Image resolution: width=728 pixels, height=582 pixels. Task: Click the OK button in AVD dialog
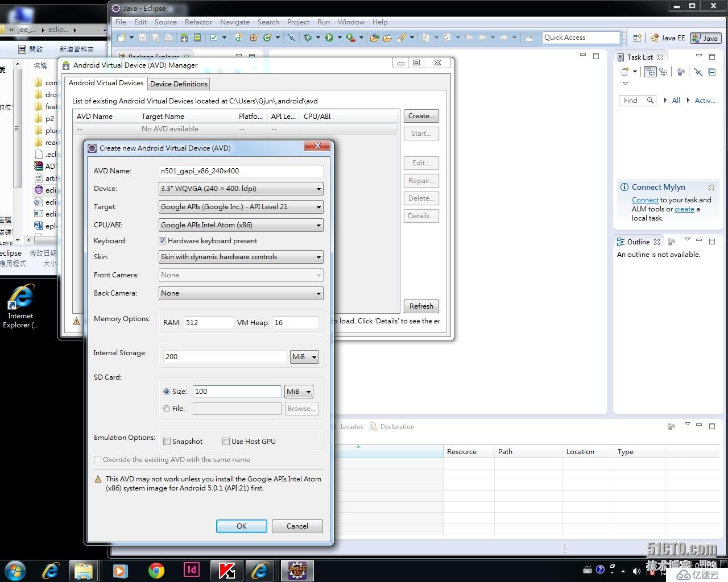pos(241,526)
